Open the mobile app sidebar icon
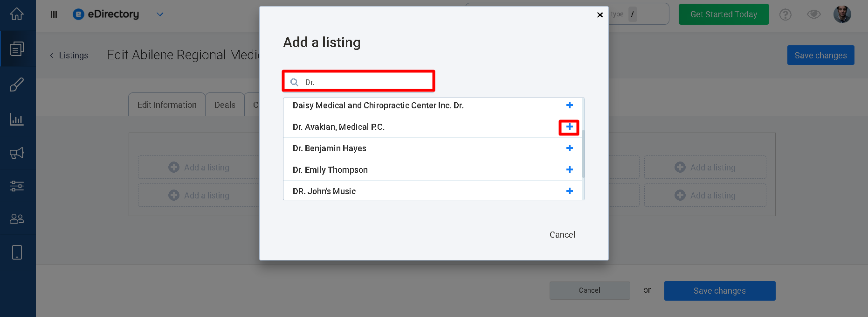This screenshot has height=317, width=868. coord(17,252)
